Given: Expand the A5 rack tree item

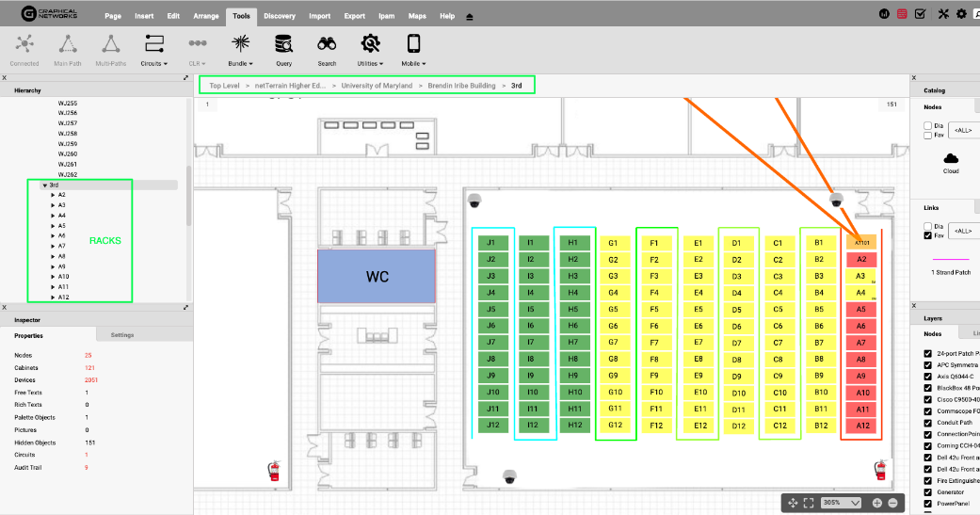Looking at the screenshot, I should click(x=54, y=226).
